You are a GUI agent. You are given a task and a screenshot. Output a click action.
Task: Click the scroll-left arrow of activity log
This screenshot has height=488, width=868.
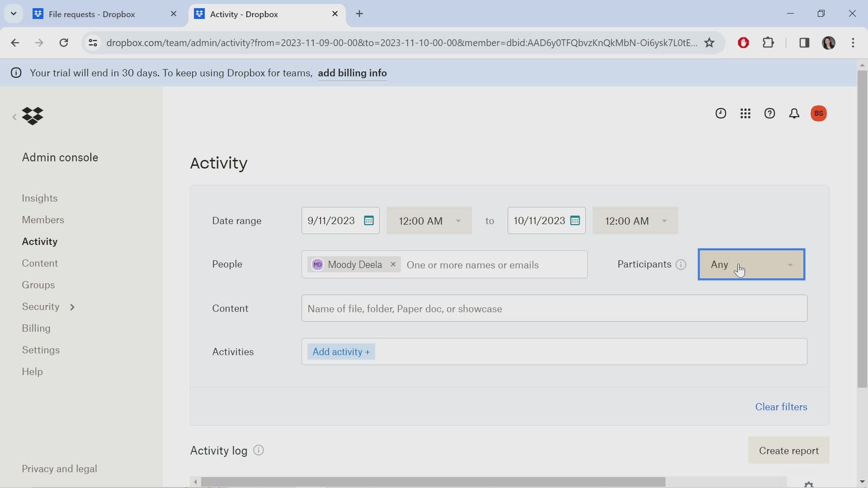[195, 482]
